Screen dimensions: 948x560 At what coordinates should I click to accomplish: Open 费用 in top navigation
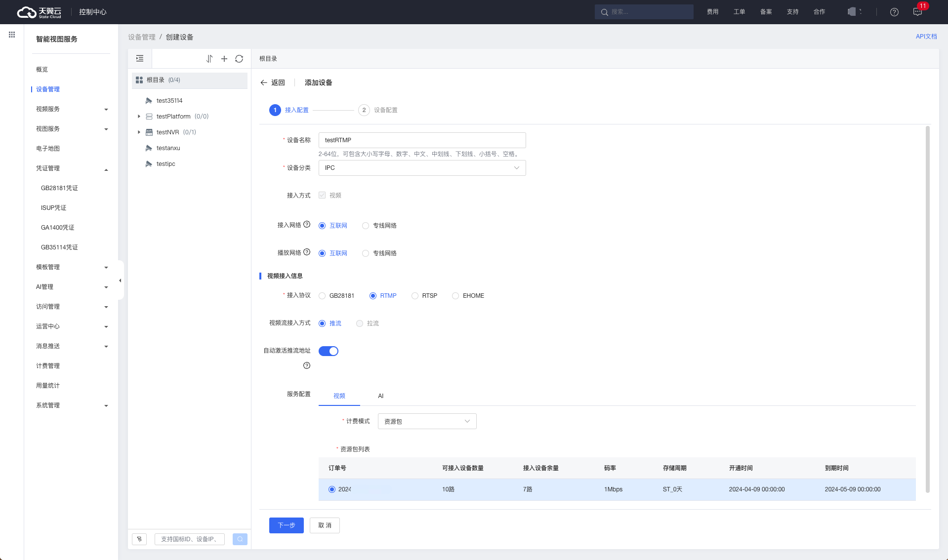(712, 12)
